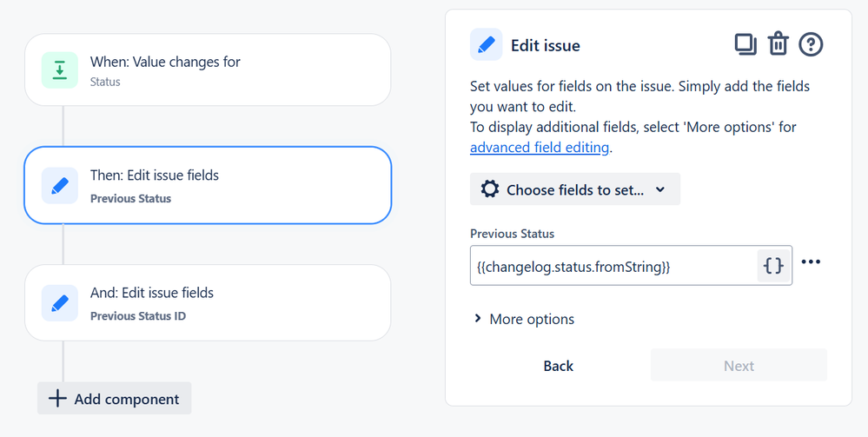This screenshot has width=868, height=437.
Task: Click the Back button
Action: click(x=558, y=366)
